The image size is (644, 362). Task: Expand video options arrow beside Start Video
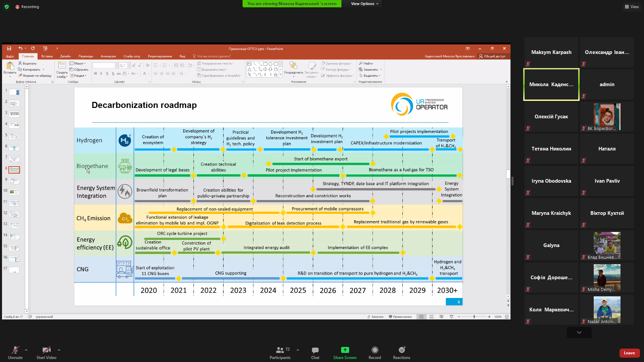coord(59,350)
